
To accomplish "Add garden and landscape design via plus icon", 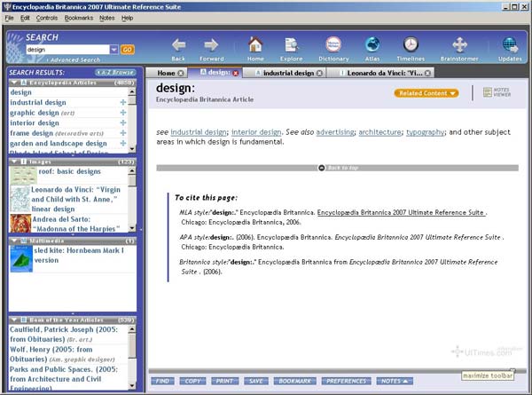I will pyautogui.click(x=123, y=143).
